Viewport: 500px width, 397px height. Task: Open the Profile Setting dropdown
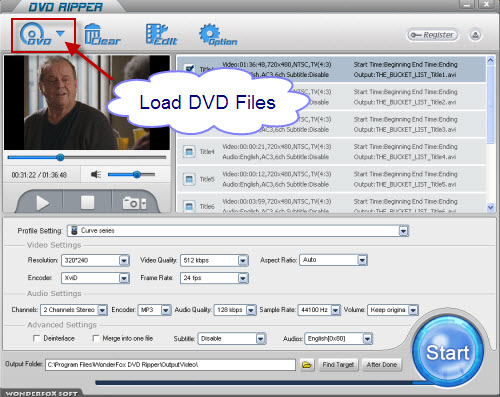[403, 231]
